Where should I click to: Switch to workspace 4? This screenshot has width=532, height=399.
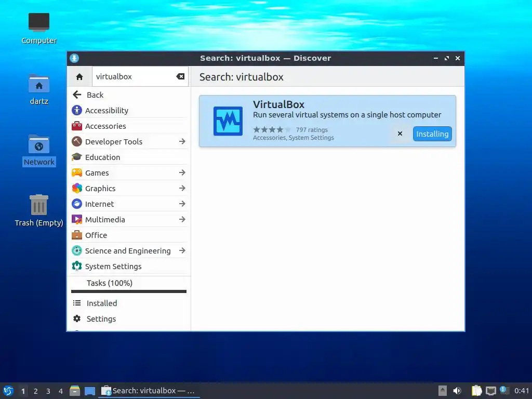pos(61,391)
